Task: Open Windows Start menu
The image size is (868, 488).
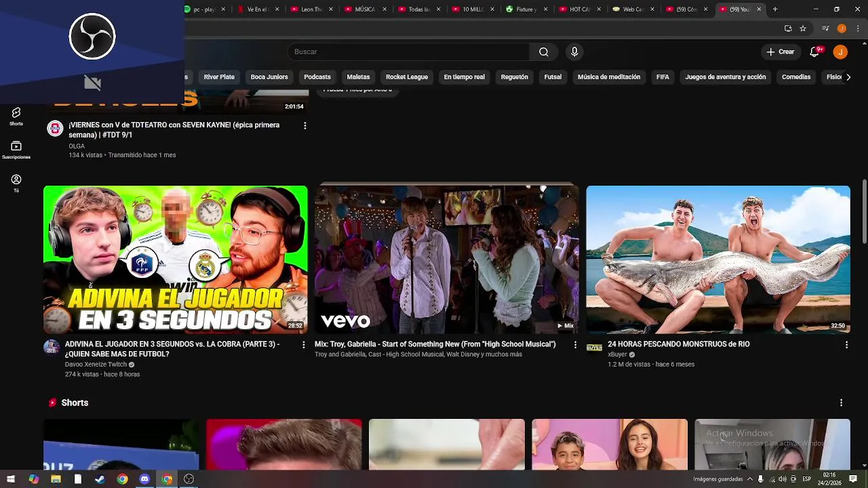Action: 10,479
